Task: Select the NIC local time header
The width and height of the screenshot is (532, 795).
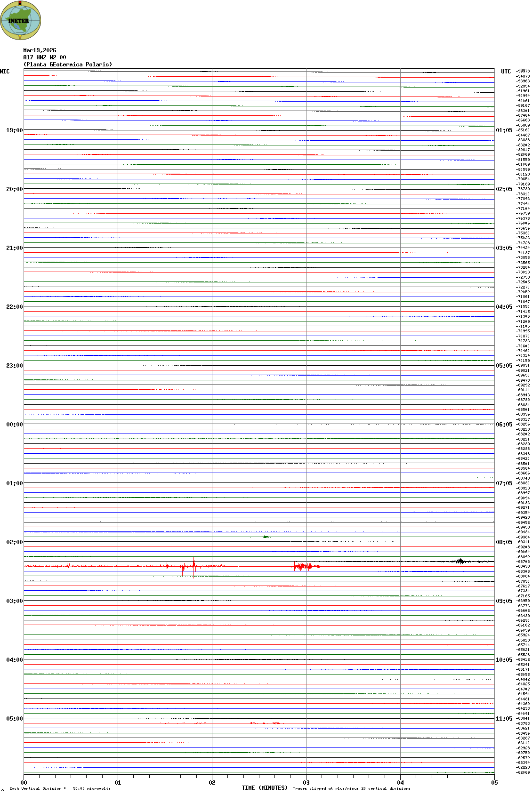Action: coord(5,72)
